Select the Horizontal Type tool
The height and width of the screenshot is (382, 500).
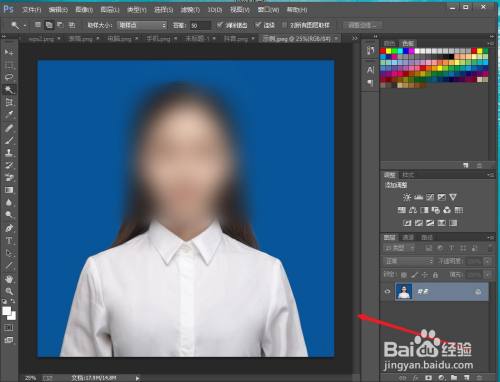tap(9, 241)
